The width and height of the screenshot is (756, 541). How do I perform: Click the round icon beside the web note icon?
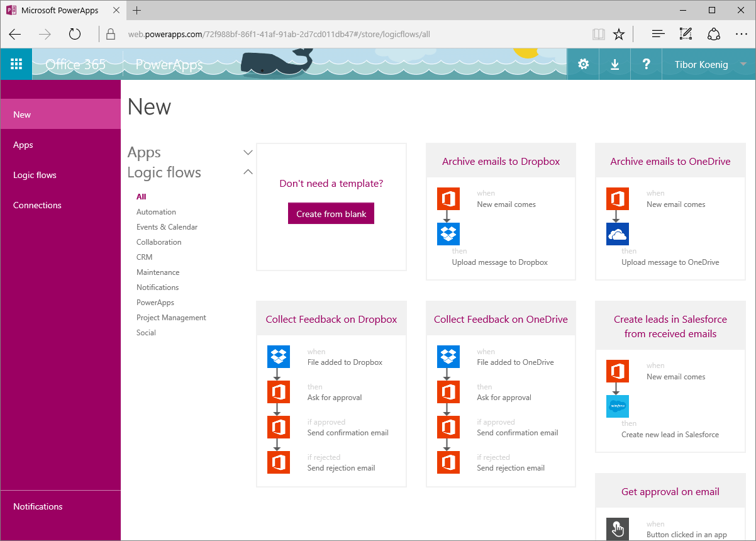coord(714,34)
